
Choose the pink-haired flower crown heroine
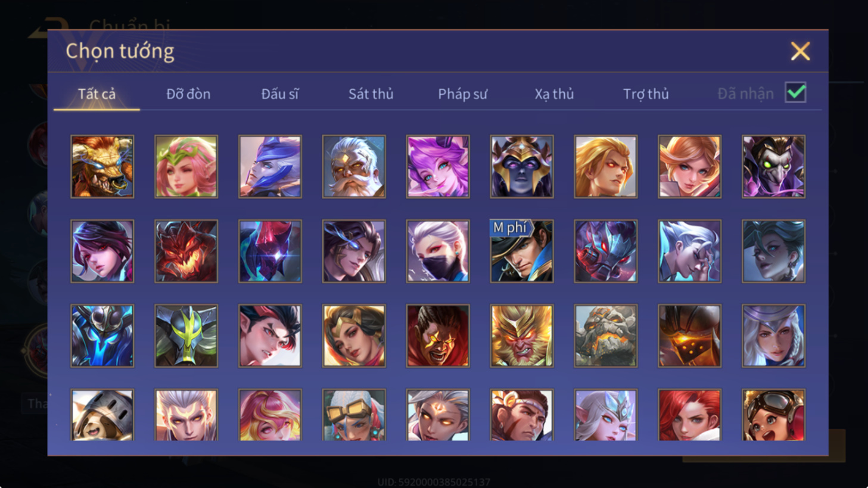pos(186,166)
